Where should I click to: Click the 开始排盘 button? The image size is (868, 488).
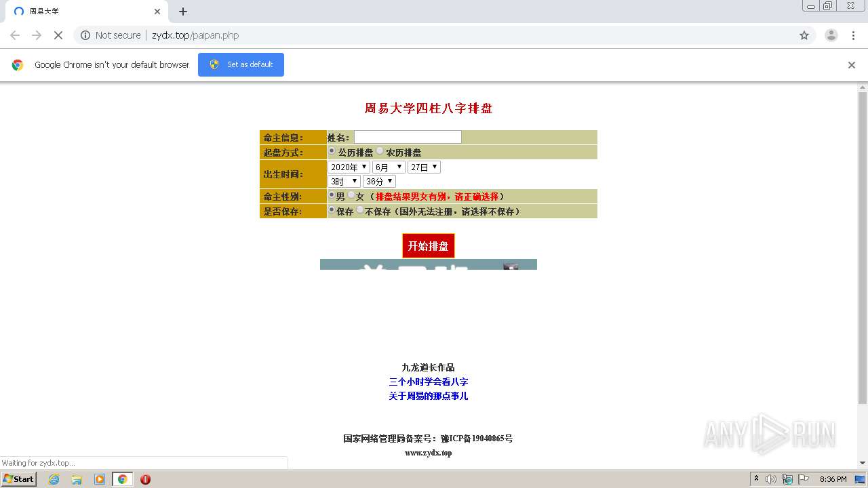click(x=429, y=246)
